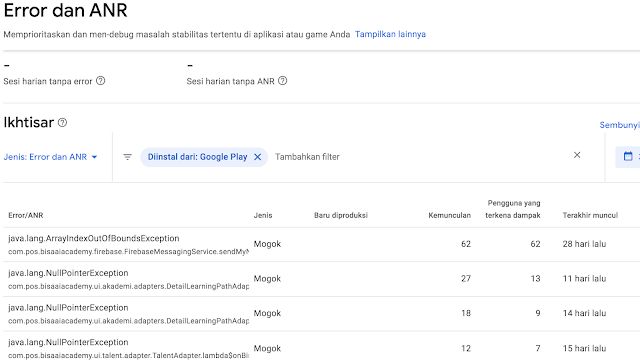Viewport: 640px width, 362px height.
Task: Click Tampilkan lainnya link
Action: (x=390, y=34)
